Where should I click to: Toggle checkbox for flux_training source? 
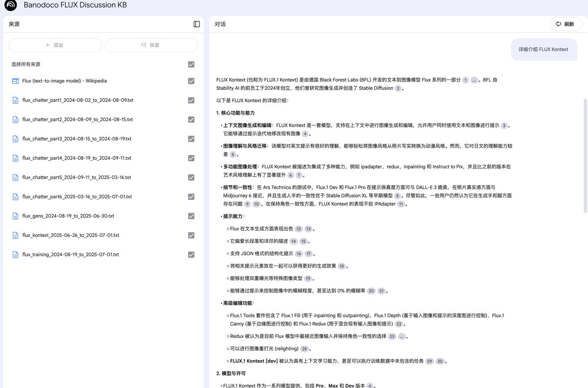(x=191, y=255)
